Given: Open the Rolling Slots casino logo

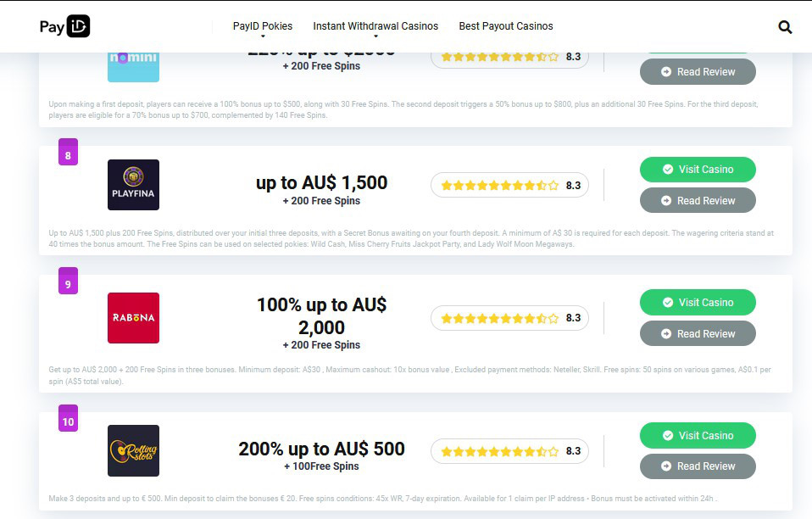Looking at the screenshot, I should pyautogui.click(x=133, y=450).
